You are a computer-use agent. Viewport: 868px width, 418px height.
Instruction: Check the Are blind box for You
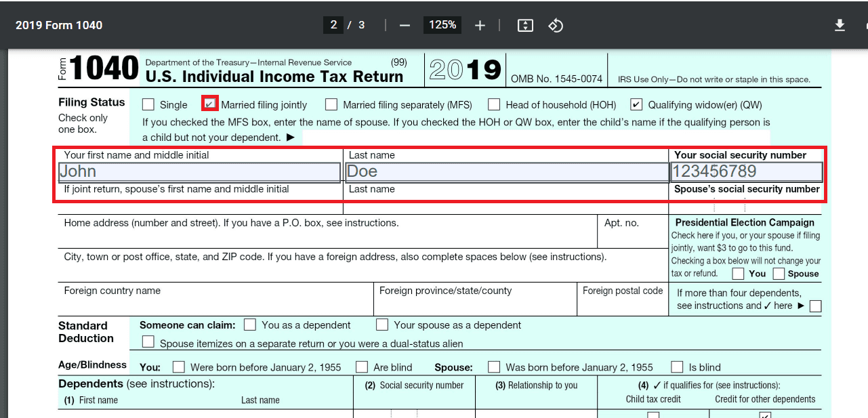[x=362, y=367]
